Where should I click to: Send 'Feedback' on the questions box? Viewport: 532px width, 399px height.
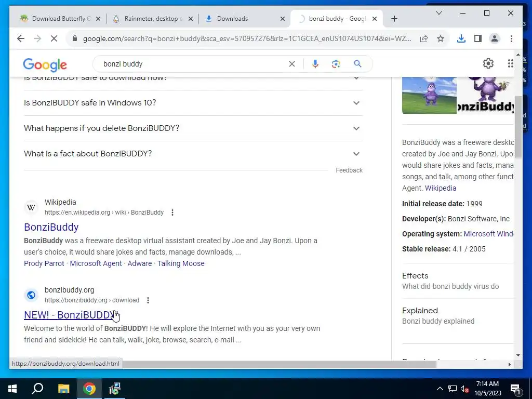(x=349, y=170)
